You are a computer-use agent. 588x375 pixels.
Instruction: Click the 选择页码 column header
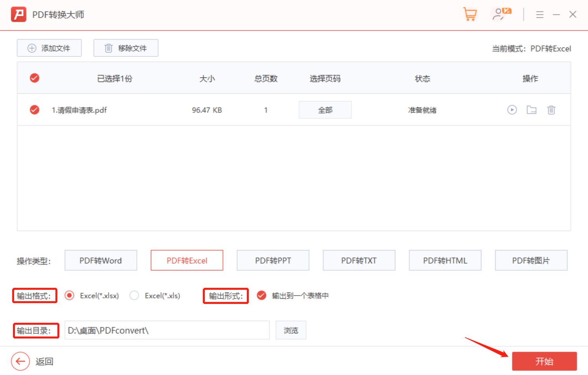tap(325, 79)
